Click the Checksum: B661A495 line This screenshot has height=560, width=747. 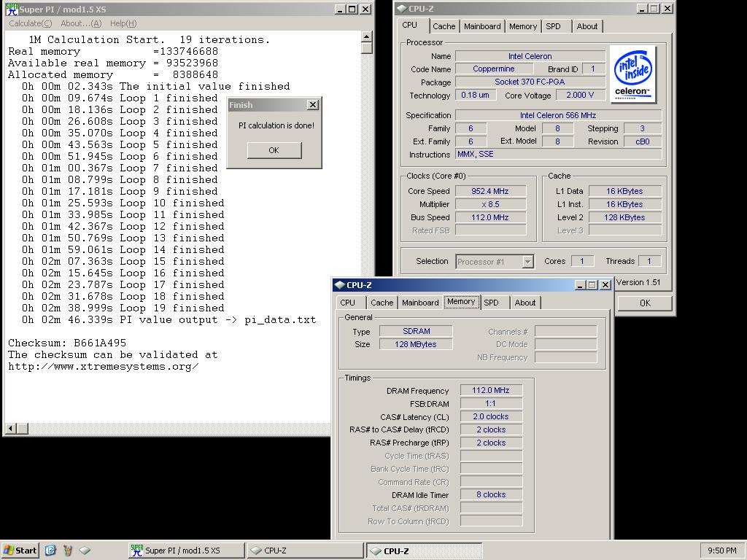(x=67, y=343)
